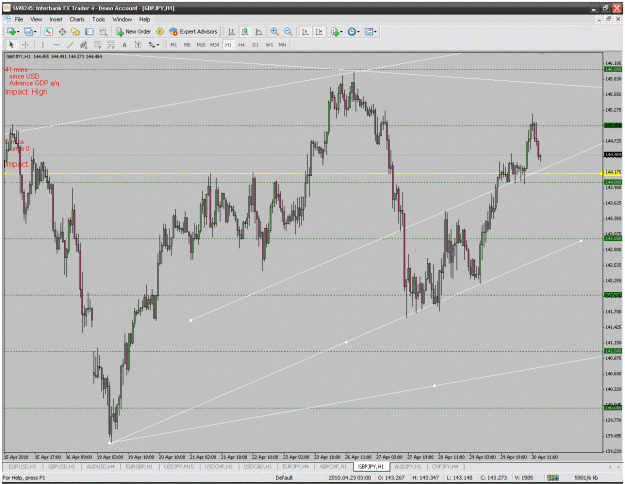Expand the Periods dropdown arrow
Image resolution: width=625 pixels, height=484 pixels.
click(x=358, y=32)
